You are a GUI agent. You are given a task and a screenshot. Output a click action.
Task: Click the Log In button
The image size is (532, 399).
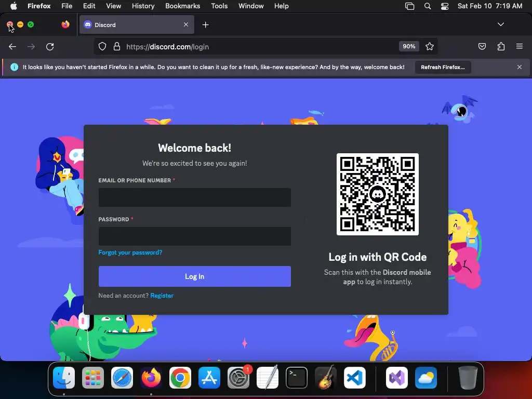(194, 276)
